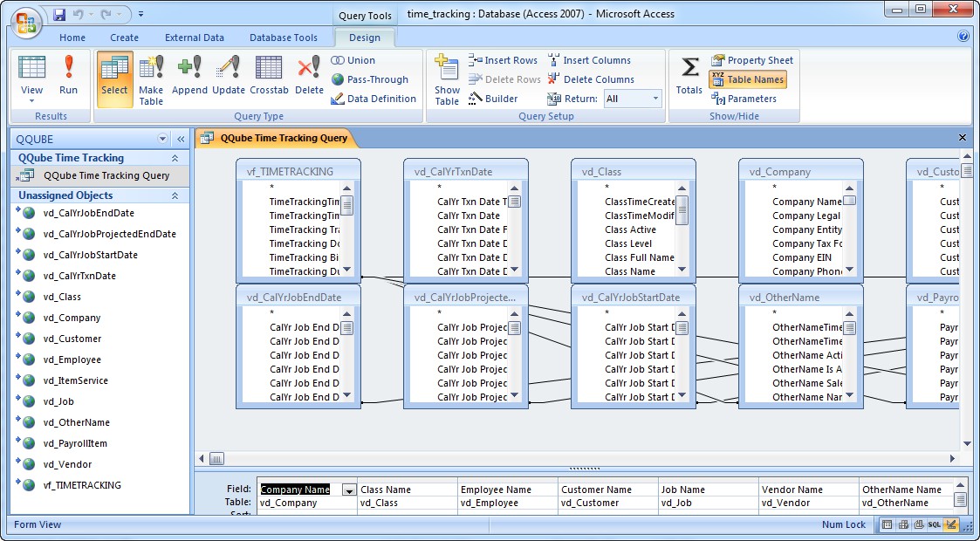
Task: Switch to the Design tab
Action: pos(365,38)
